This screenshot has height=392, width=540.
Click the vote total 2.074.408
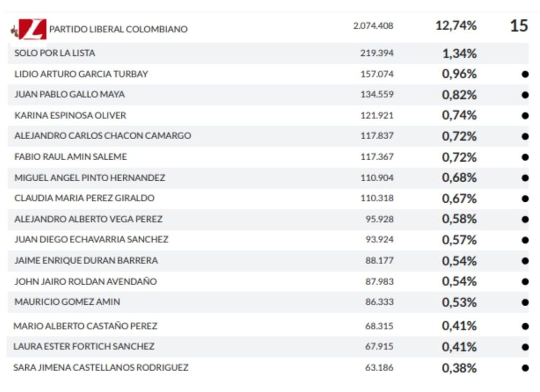pyautogui.click(x=373, y=26)
